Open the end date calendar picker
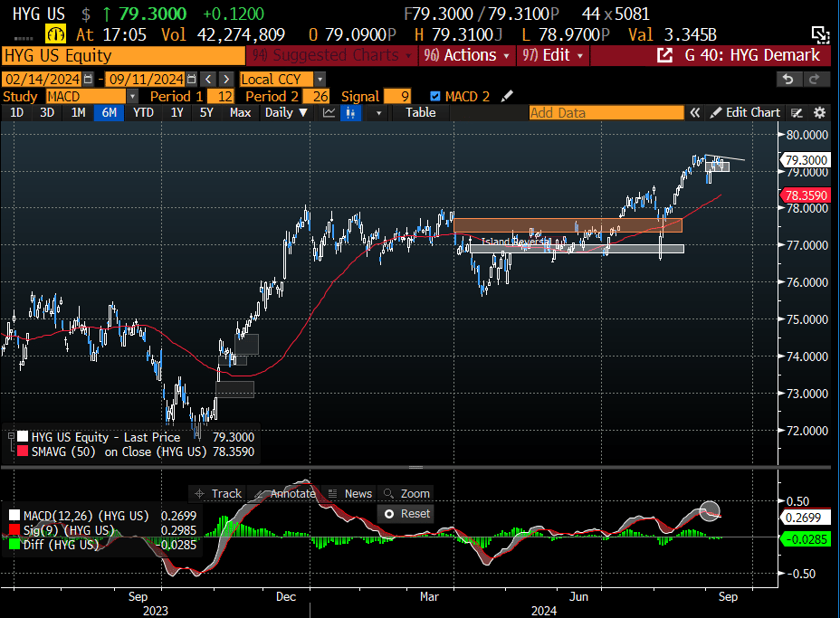The width and height of the screenshot is (840, 618). (x=191, y=80)
